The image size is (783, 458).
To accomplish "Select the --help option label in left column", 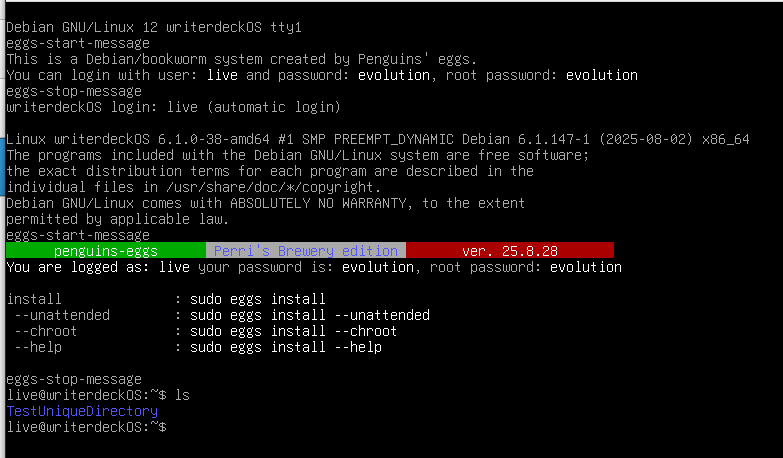I will point(38,347).
